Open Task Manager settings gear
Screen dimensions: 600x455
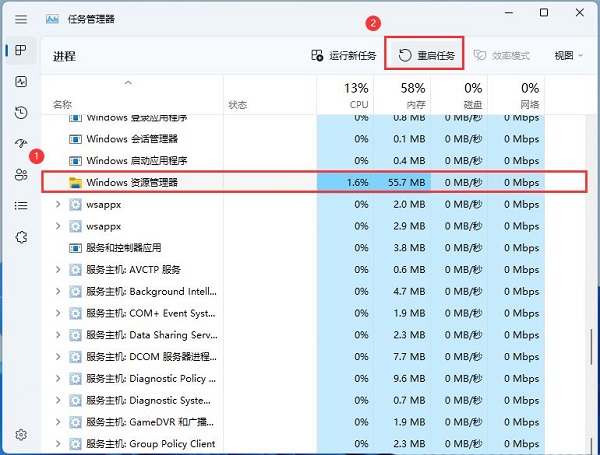(21, 435)
